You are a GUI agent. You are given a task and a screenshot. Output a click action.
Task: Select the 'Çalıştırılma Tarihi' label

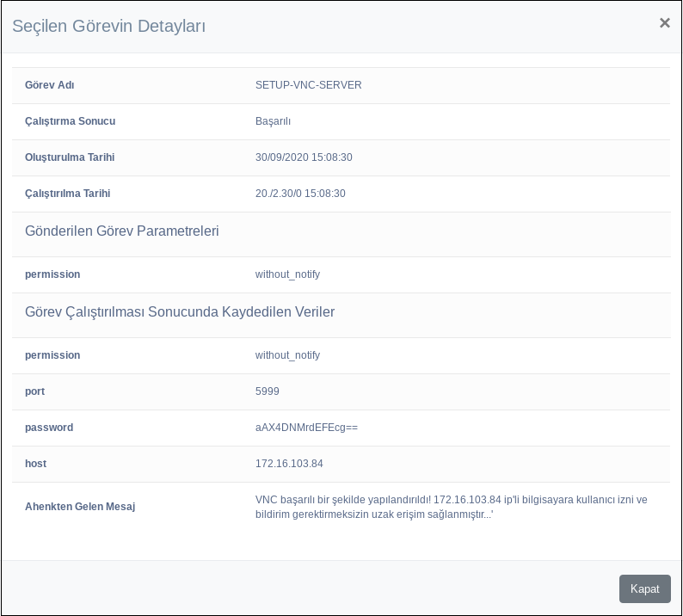(67, 194)
